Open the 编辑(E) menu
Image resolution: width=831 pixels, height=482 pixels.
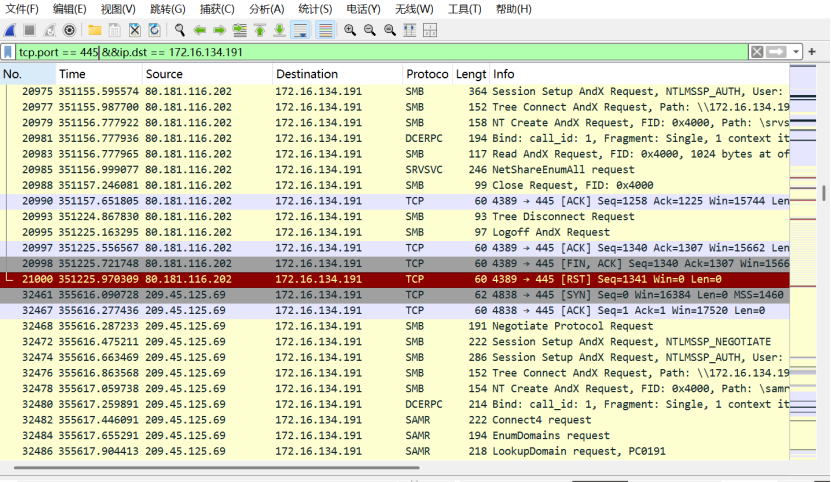(x=69, y=9)
